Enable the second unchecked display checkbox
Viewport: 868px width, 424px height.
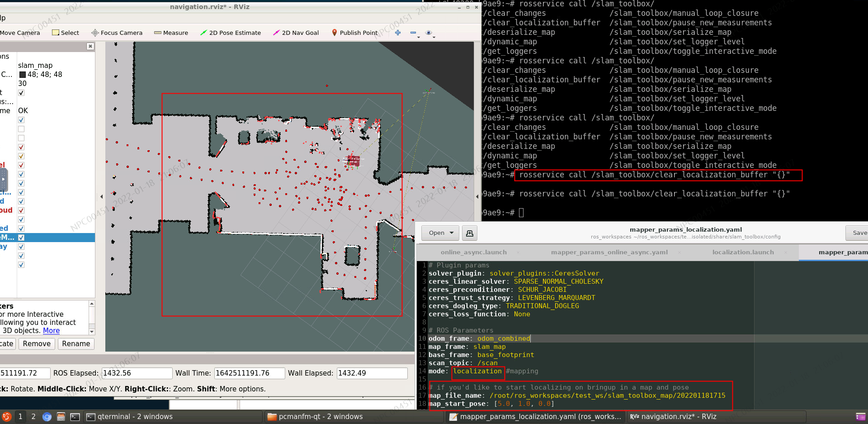click(21, 138)
